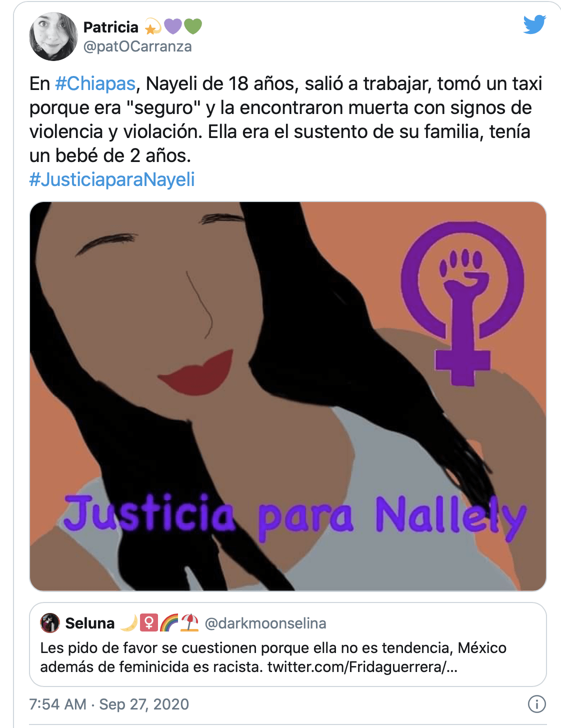Viewport: 561px width, 728px height.
Task: Click the @patOCarranza handle
Action: (137, 46)
